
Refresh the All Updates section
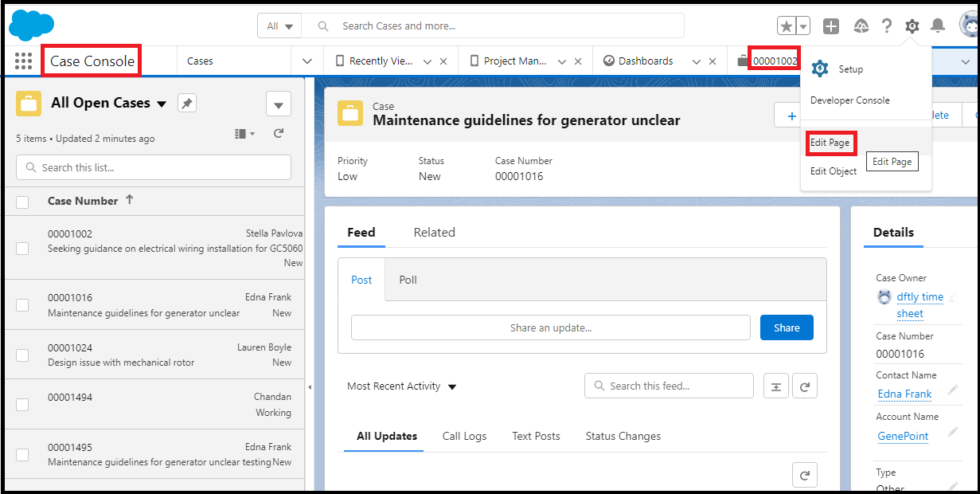tap(805, 475)
